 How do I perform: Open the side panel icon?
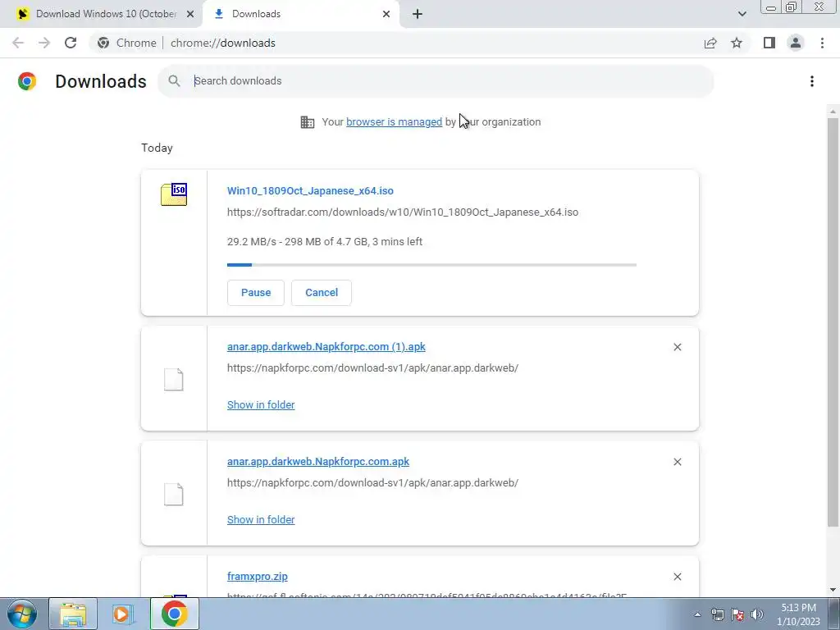pyautogui.click(x=769, y=43)
